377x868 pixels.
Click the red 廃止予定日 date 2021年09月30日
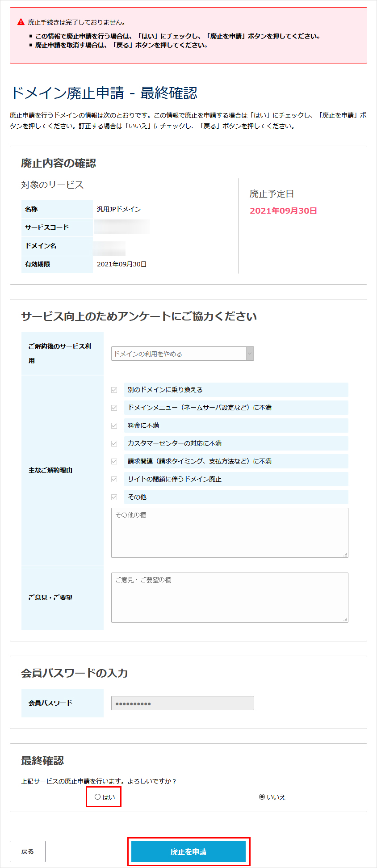click(x=283, y=211)
